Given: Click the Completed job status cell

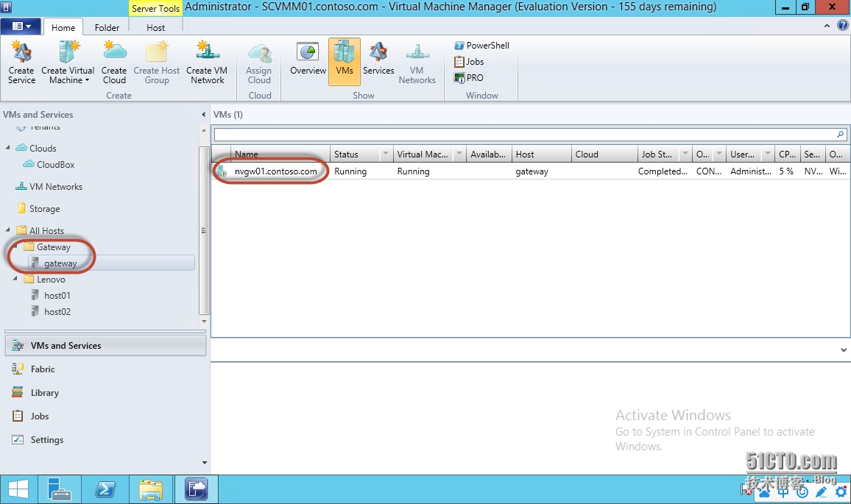Looking at the screenshot, I should [663, 171].
